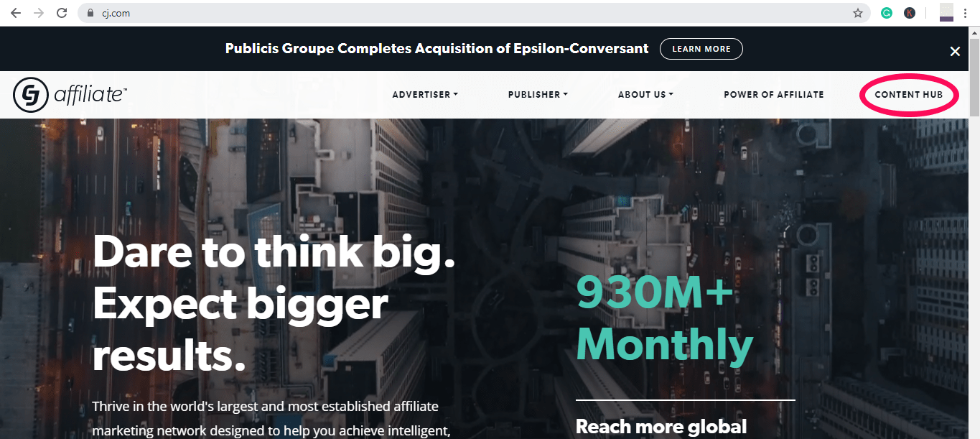Reload the page with the refresh icon
The width and height of the screenshot is (980, 439).
[x=62, y=13]
